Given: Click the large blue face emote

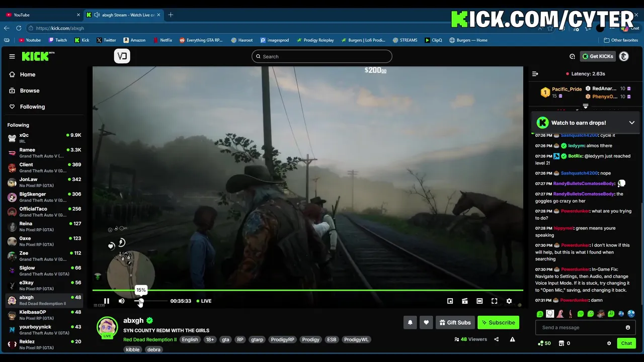Looking at the screenshot, I should (x=631, y=314).
